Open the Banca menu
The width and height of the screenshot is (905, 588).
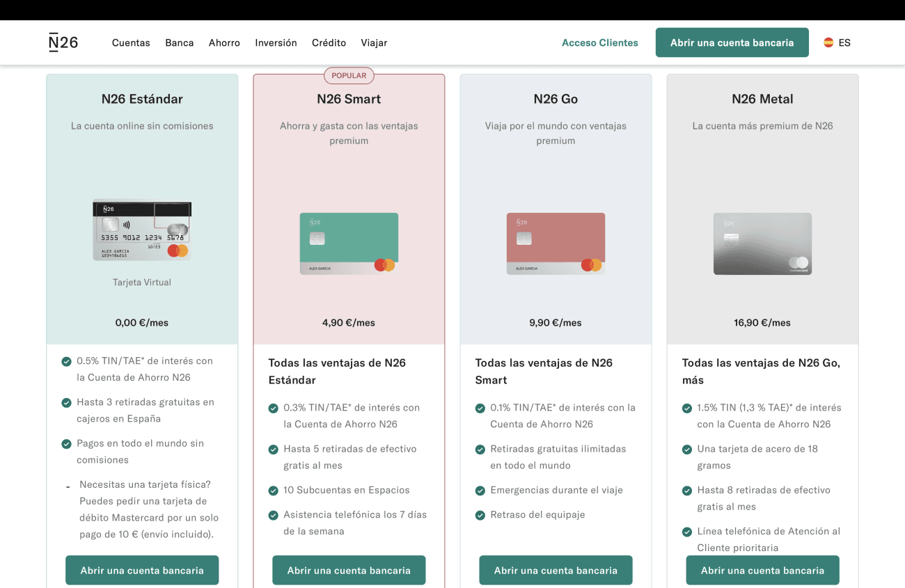coord(180,42)
